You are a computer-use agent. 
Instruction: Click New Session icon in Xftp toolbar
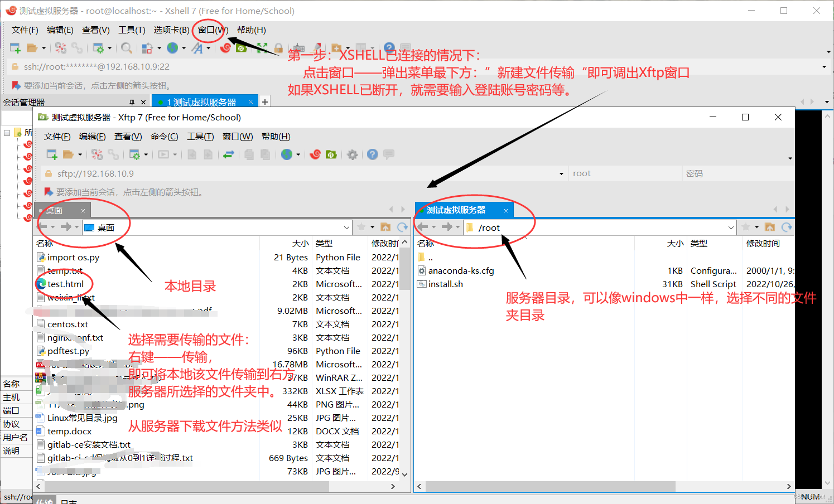[52, 154]
